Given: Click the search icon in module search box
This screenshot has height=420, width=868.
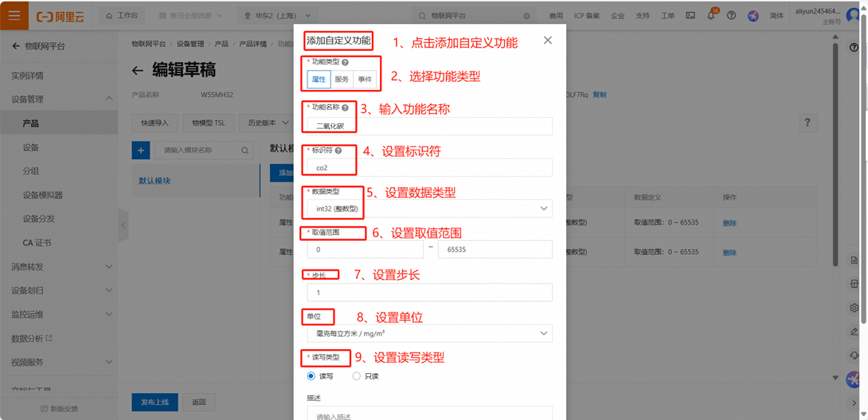Looking at the screenshot, I should click(x=245, y=150).
